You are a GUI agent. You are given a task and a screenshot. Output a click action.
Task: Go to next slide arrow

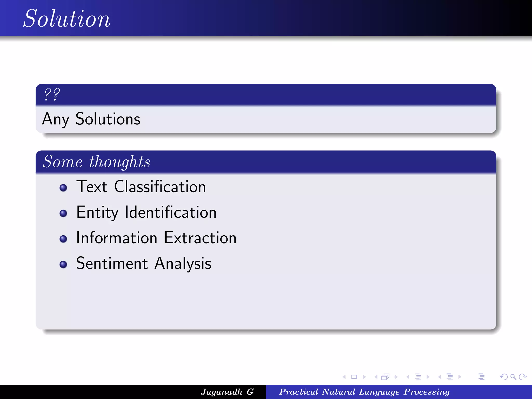(x=364, y=377)
